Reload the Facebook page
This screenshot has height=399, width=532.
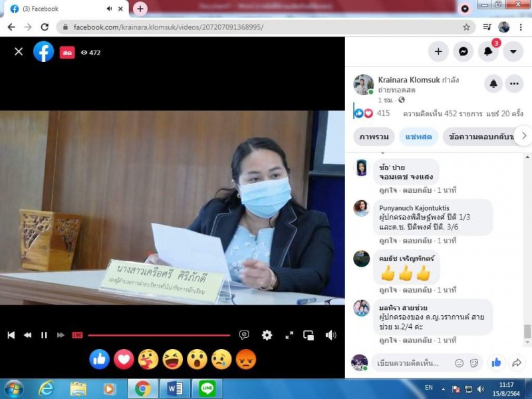pyautogui.click(x=45, y=27)
